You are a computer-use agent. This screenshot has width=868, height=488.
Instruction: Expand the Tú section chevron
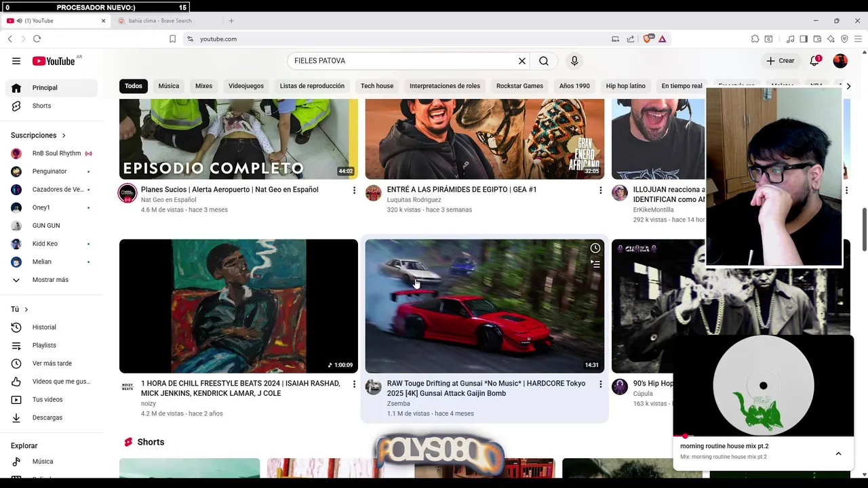click(x=26, y=310)
